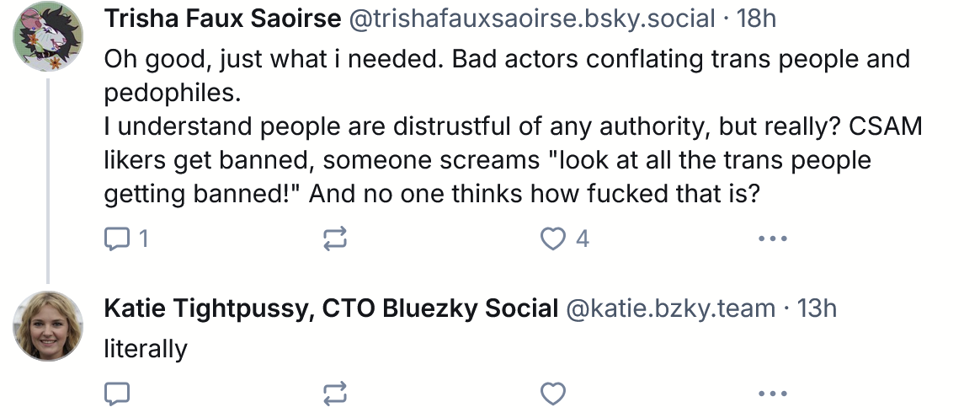Click the 18h timestamp on first post
The image size is (980, 418).
click(756, 19)
